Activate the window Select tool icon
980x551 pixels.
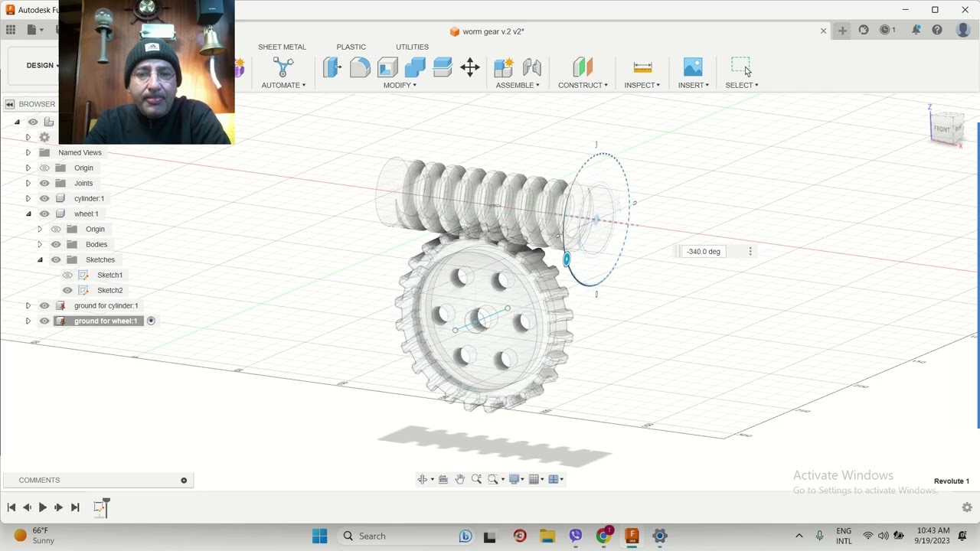tap(740, 67)
